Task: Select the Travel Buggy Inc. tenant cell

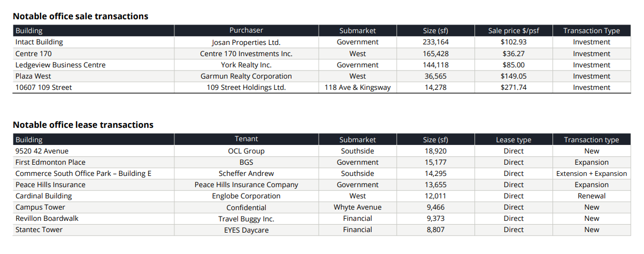Action: [246, 219]
